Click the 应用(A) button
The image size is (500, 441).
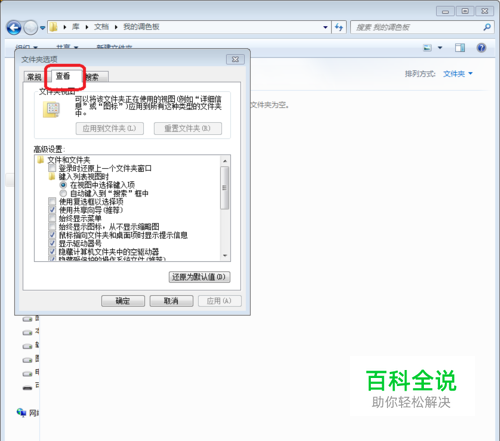click(x=219, y=301)
